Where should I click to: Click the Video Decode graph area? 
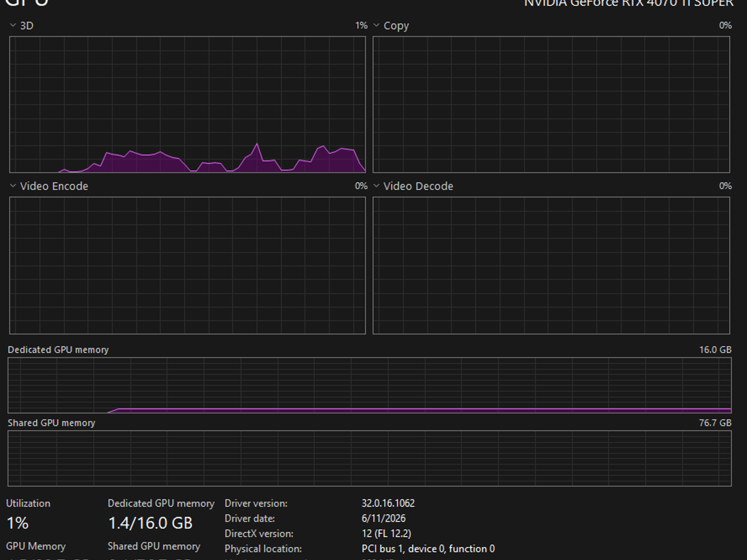[x=551, y=265]
